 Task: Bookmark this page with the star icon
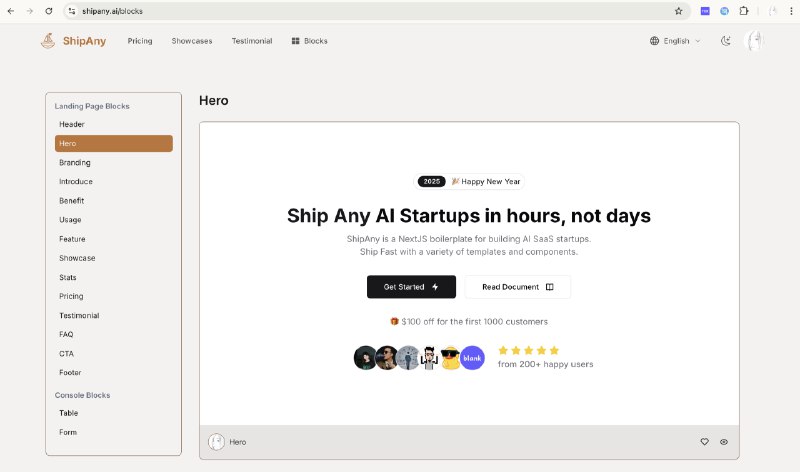click(679, 11)
